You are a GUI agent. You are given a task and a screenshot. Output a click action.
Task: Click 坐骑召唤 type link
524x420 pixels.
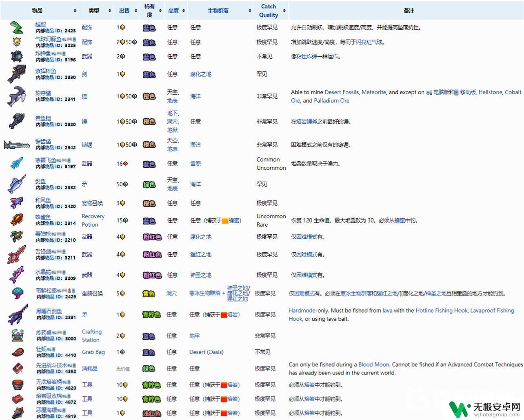tap(92, 293)
